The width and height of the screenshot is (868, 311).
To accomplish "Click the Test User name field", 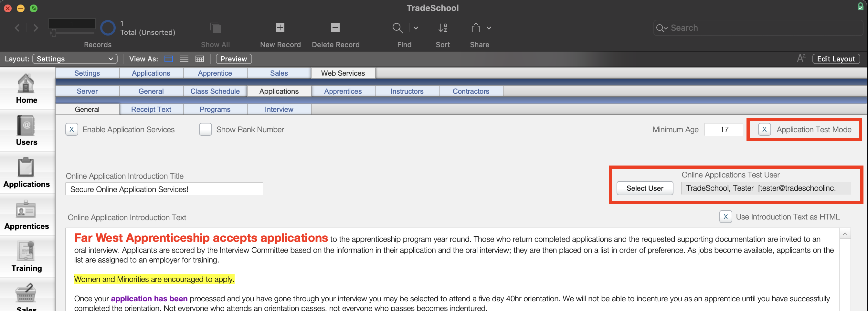I will [766, 188].
